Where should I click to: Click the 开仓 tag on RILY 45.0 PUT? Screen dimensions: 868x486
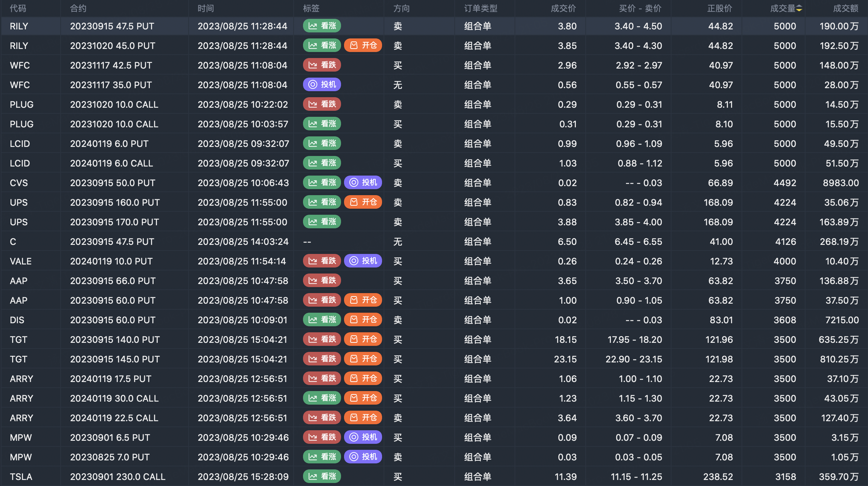pyautogui.click(x=363, y=46)
